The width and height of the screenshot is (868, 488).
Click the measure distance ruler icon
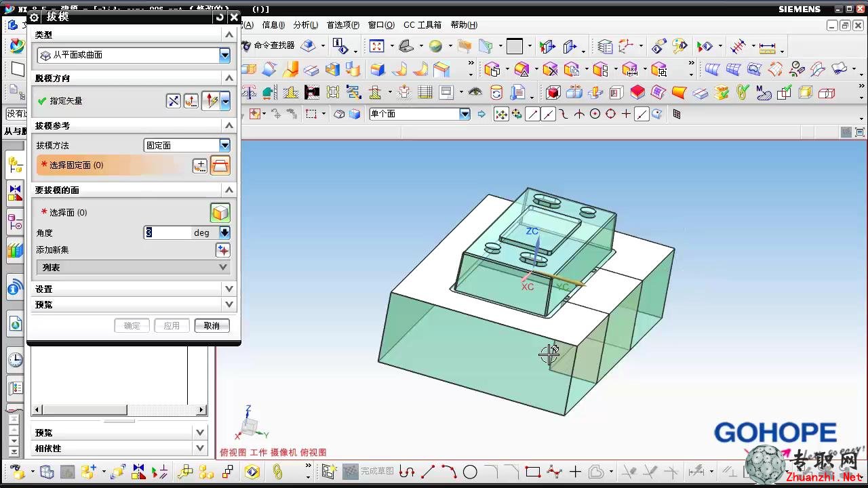(767, 47)
